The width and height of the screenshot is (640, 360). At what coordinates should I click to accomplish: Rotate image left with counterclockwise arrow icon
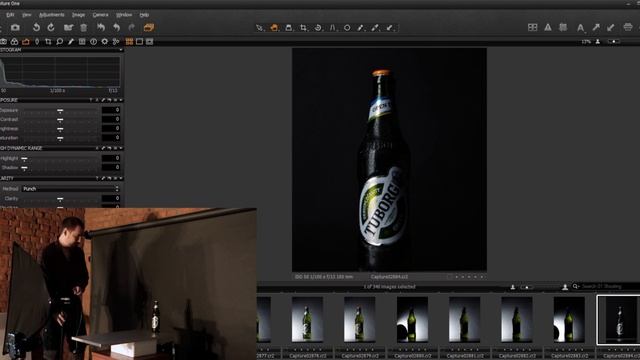36,27
